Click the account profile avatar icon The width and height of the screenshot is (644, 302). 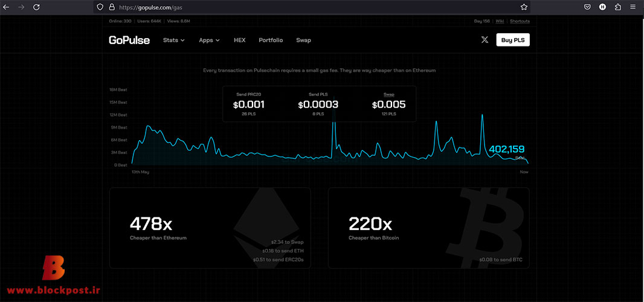(x=602, y=7)
